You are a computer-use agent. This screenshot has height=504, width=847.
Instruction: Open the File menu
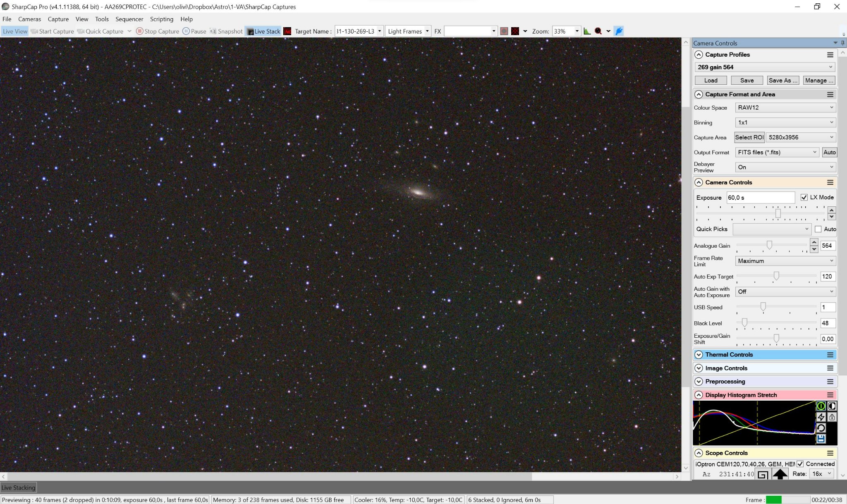[7, 19]
